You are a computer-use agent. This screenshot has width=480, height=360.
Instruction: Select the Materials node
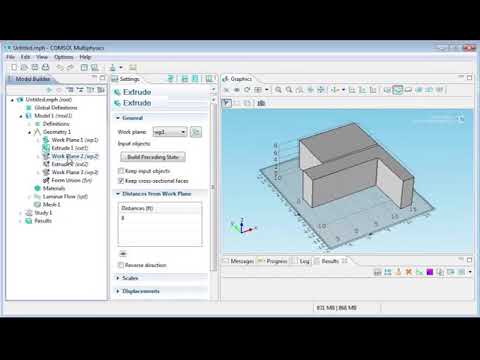click(x=50, y=188)
